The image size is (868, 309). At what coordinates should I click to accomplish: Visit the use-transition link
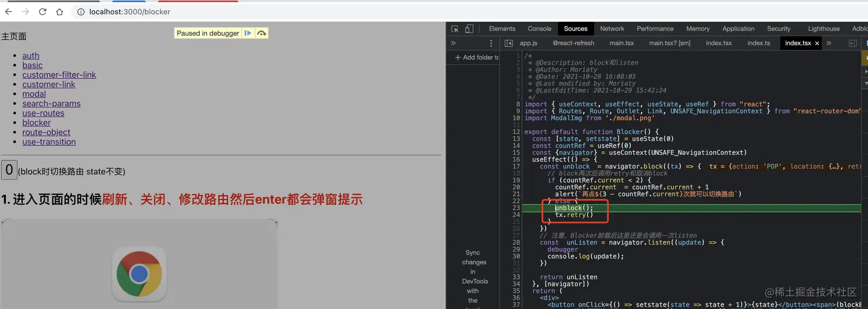49,142
